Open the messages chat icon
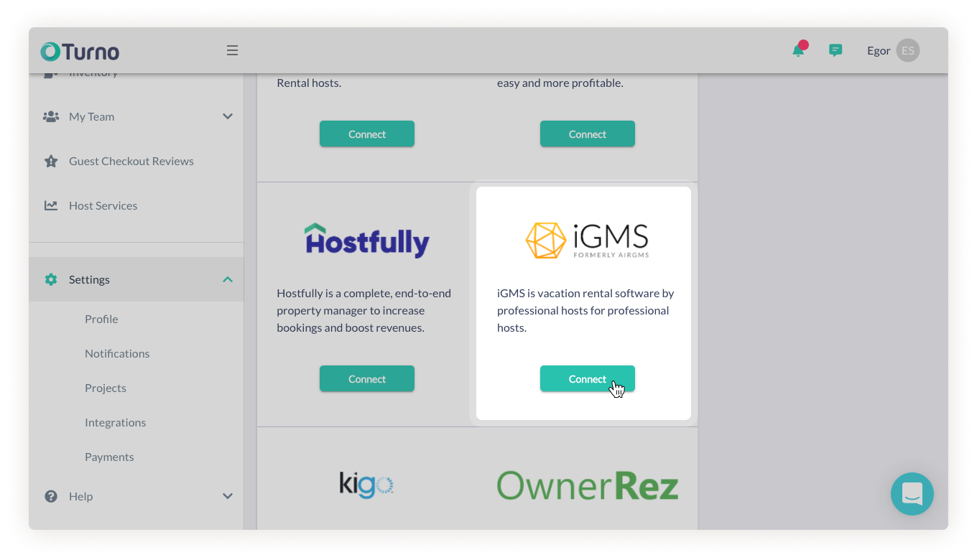This screenshot has width=977, height=560. point(835,50)
